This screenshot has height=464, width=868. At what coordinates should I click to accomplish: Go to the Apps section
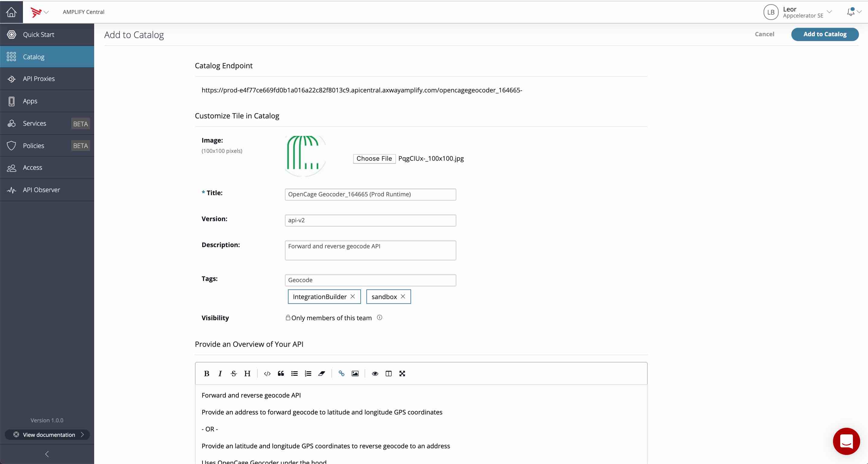(x=47, y=101)
